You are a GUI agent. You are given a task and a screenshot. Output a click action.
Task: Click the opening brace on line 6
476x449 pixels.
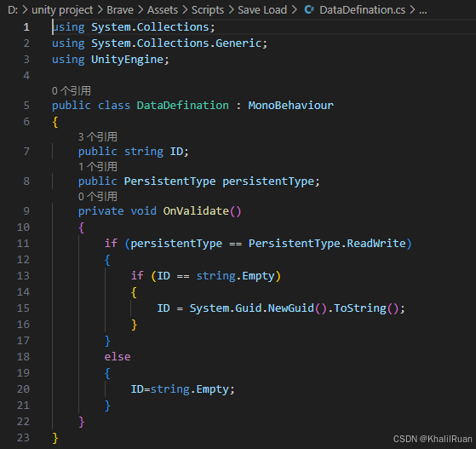(55, 122)
